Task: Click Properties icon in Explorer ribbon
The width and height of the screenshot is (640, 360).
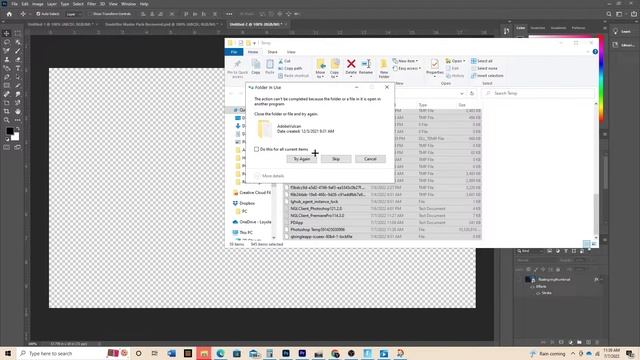Action: tap(434, 64)
